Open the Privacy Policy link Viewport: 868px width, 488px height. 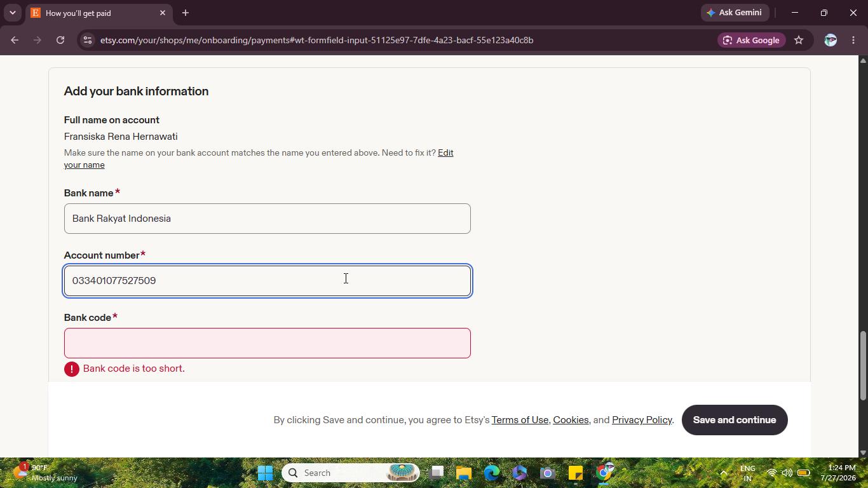point(642,420)
